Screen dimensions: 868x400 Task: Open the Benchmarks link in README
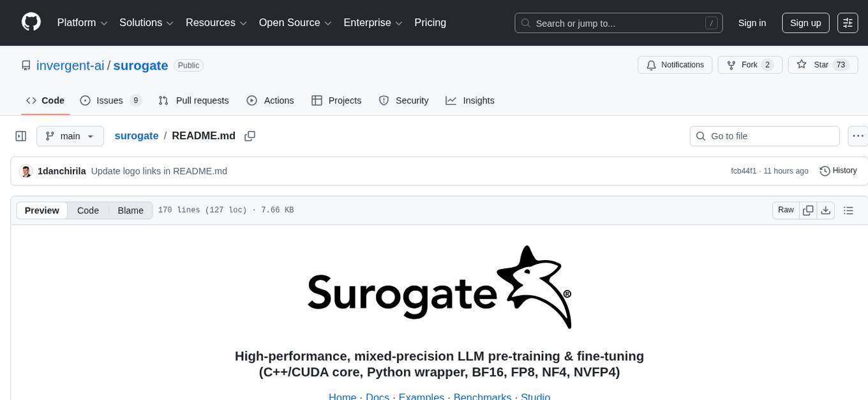tap(483, 396)
